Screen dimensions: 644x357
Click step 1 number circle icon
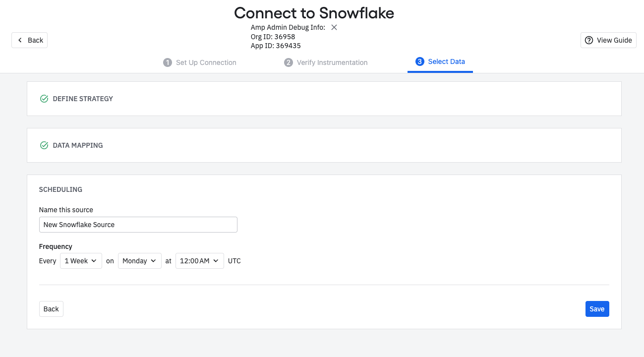(x=168, y=62)
